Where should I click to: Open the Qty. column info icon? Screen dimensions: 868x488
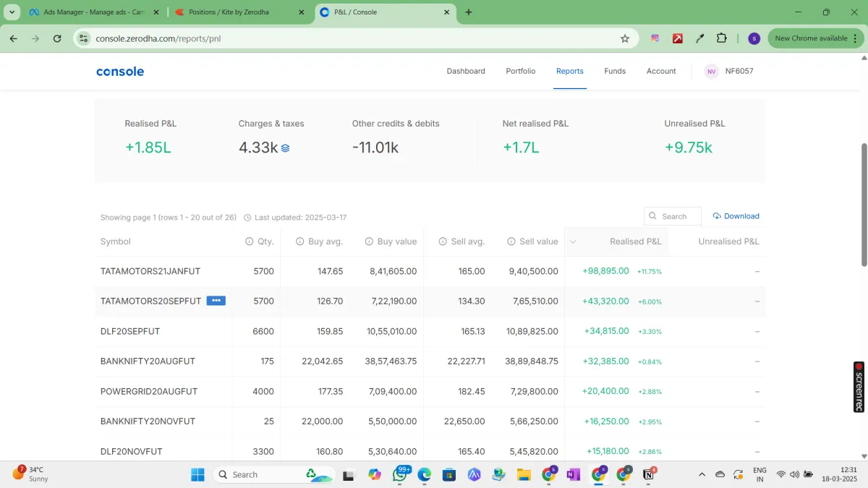click(249, 241)
